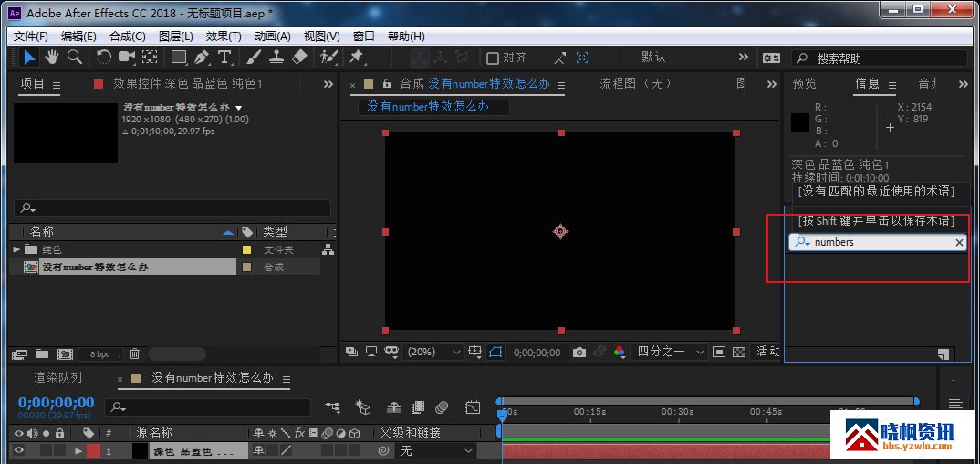Select the Brush tool
980x464 pixels.
pos(254,58)
